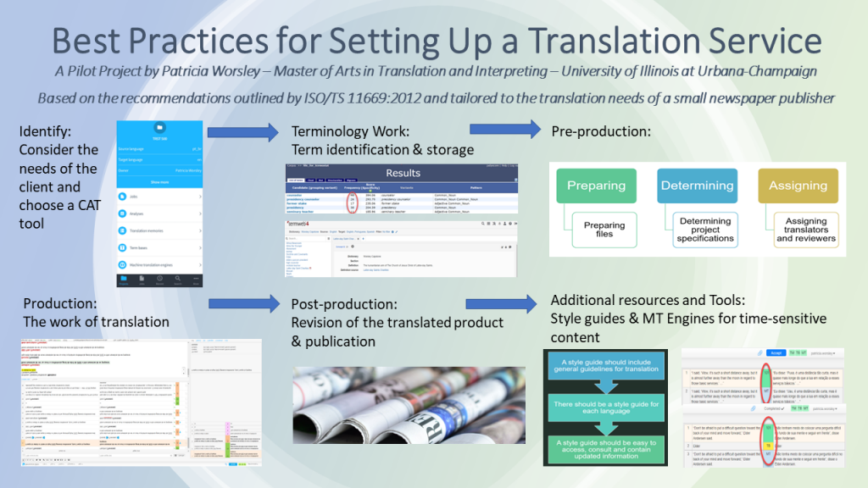This screenshot has width=868, height=488.
Task: Open the Search tab in the bottom bar
Action: pos(178,280)
